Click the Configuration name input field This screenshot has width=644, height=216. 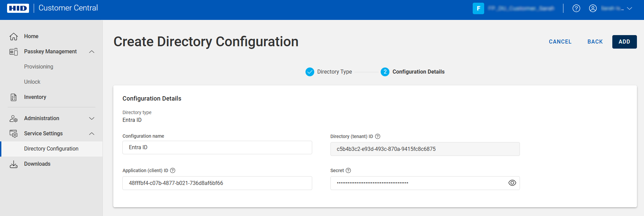(217, 147)
